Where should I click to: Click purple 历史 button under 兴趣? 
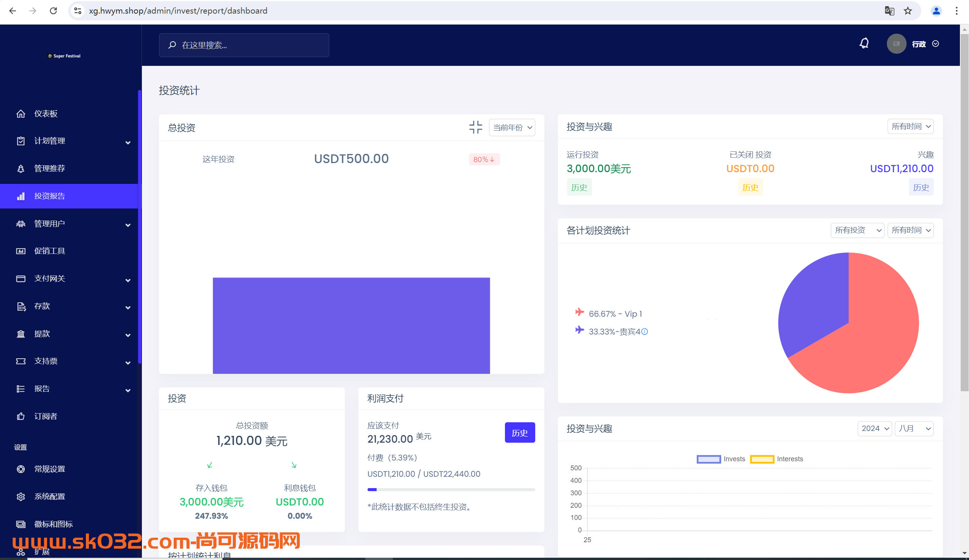pyautogui.click(x=921, y=188)
